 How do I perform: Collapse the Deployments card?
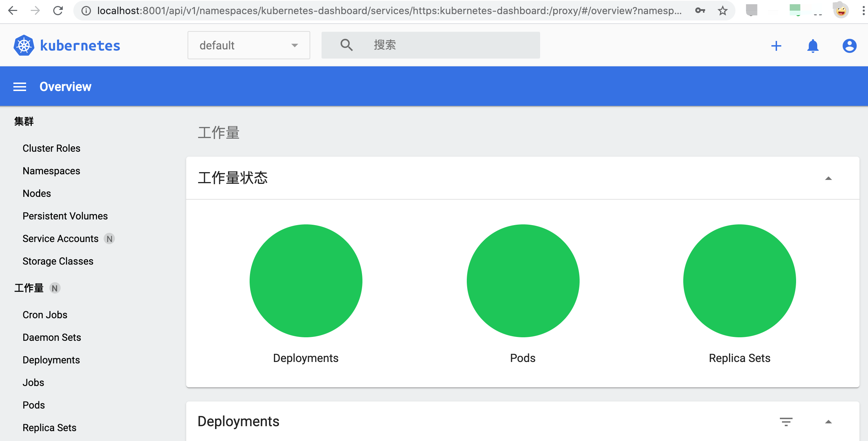828,422
